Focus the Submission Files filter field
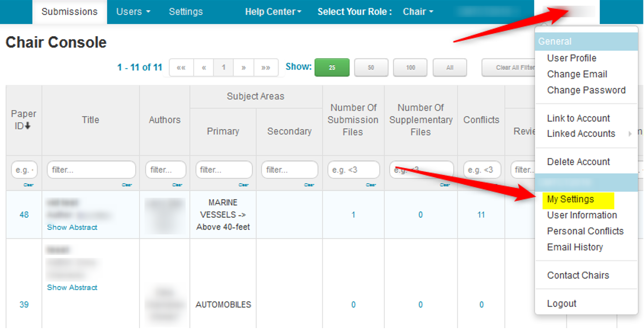Screen dimensions: 644x332 tap(354, 170)
